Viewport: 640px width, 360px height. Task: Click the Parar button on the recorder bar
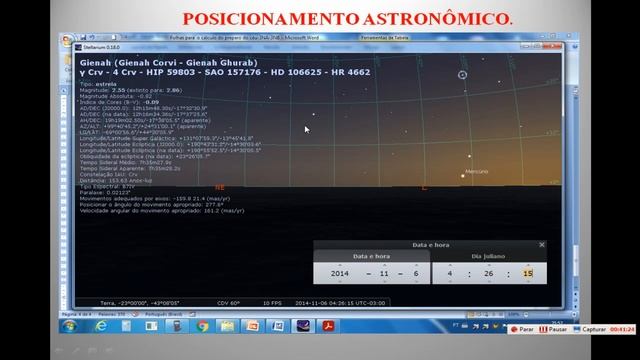(x=522, y=329)
